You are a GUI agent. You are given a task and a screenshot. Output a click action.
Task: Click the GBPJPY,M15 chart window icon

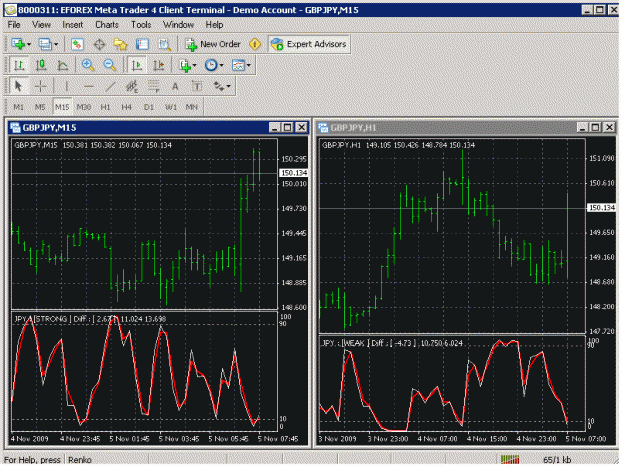click(15, 128)
